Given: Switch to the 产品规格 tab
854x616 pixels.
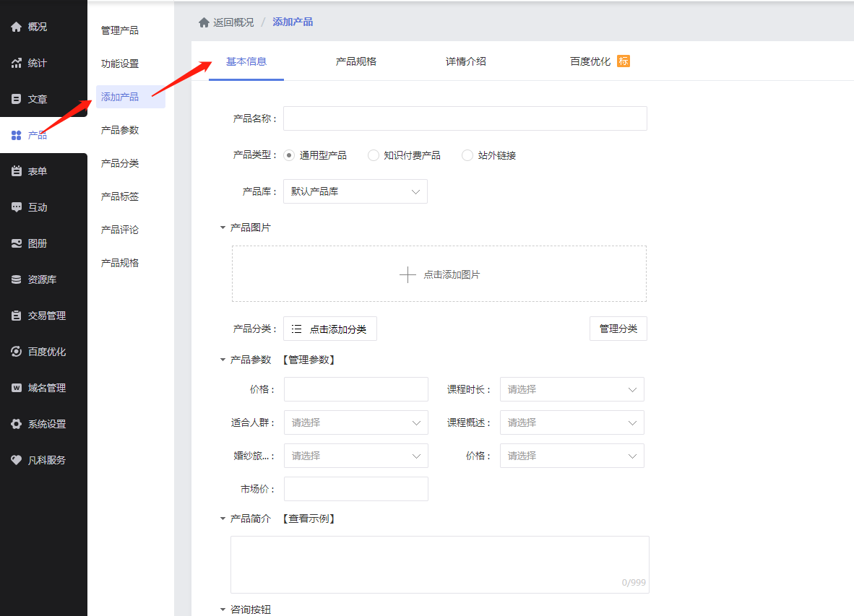Looking at the screenshot, I should 356,61.
